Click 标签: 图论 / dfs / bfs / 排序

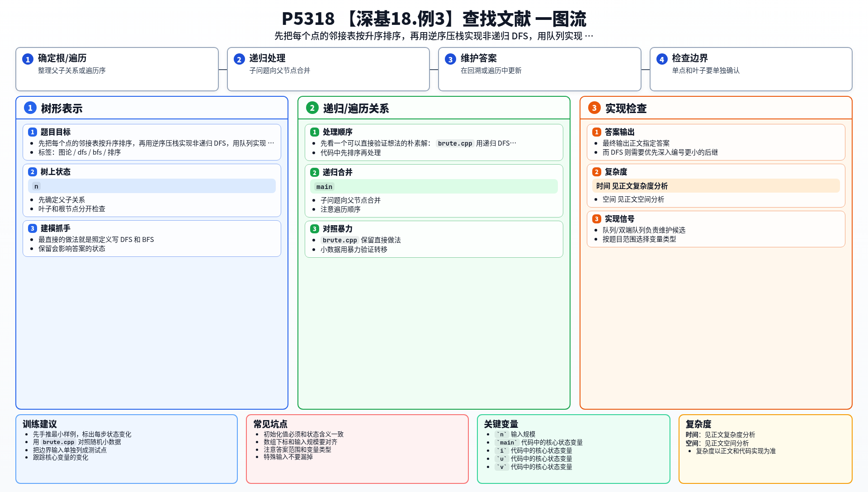[80, 152]
